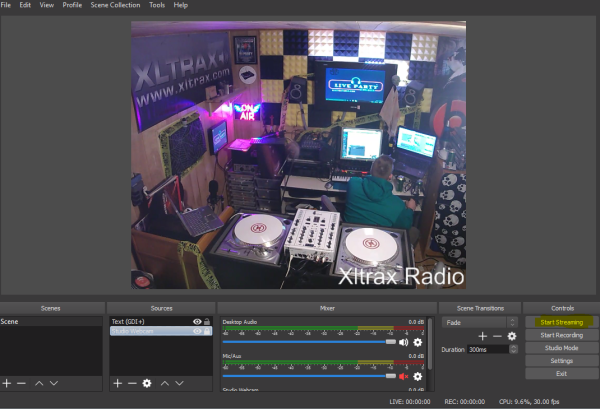Screen dimensions: 600x409
Task: Toggle lock on the Text (GDI+) source
Action: point(207,321)
